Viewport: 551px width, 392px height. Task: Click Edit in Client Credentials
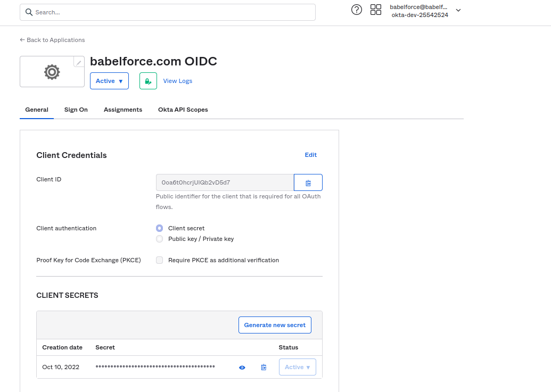click(x=311, y=155)
